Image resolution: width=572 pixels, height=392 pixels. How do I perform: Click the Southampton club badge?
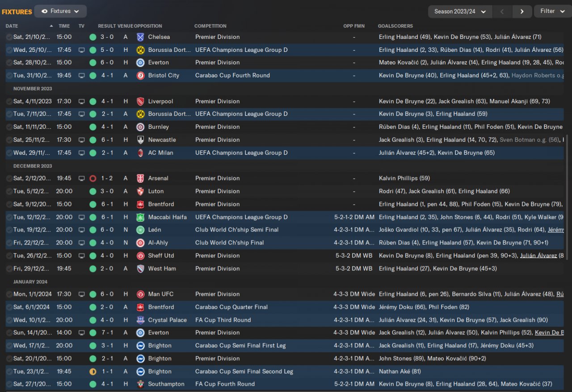(140, 384)
